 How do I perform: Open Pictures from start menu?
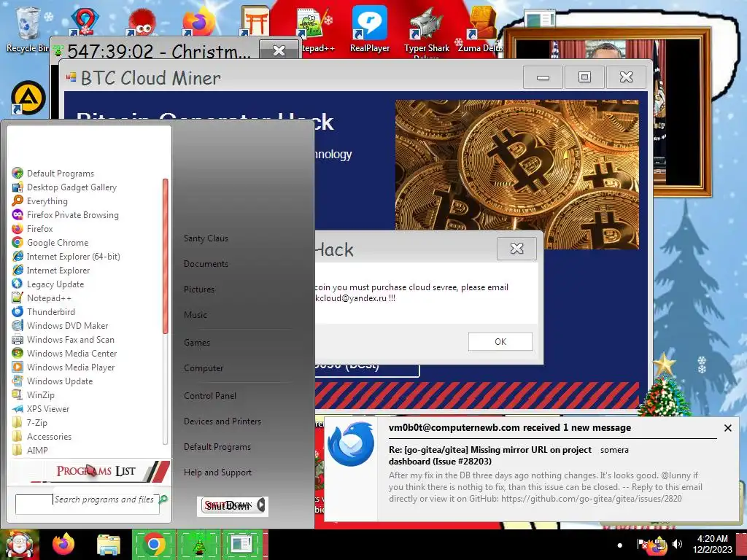click(x=199, y=289)
